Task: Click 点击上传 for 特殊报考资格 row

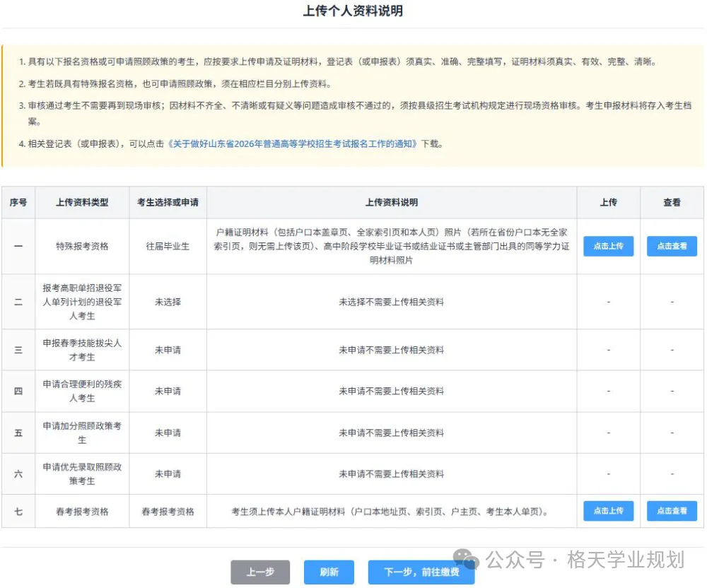Action: pyautogui.click(x=608, y=246)
